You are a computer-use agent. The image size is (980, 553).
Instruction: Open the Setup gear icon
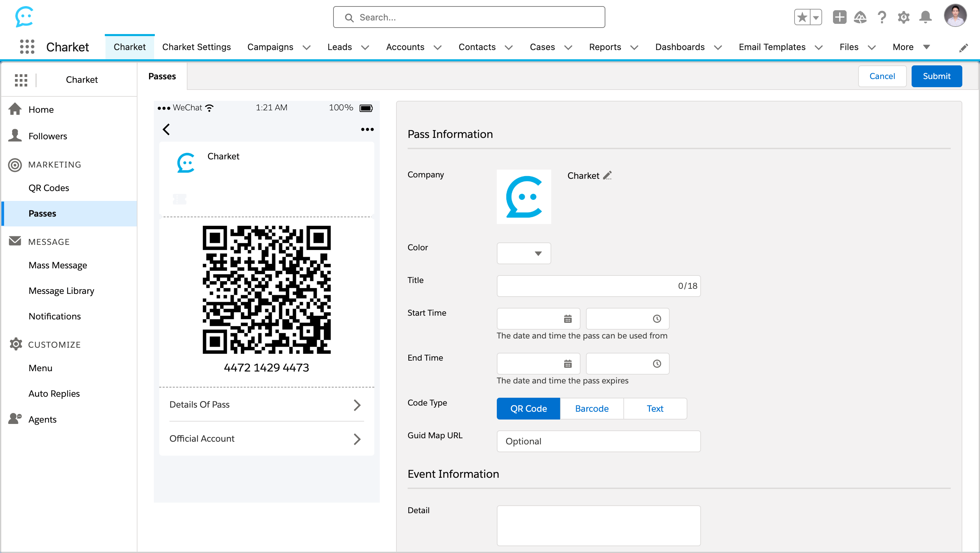click(903, 17)
